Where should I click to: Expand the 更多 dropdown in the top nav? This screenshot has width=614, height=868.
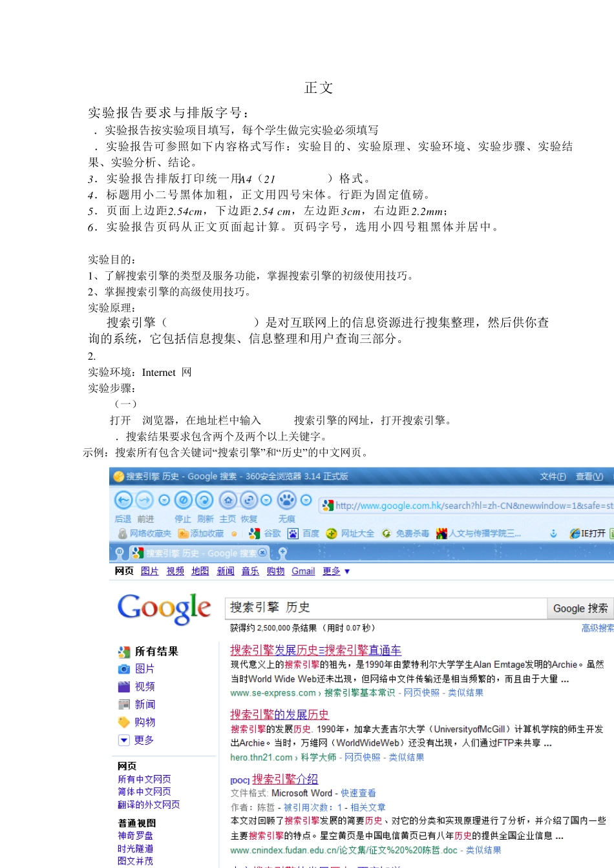click(x=336, y=571)
